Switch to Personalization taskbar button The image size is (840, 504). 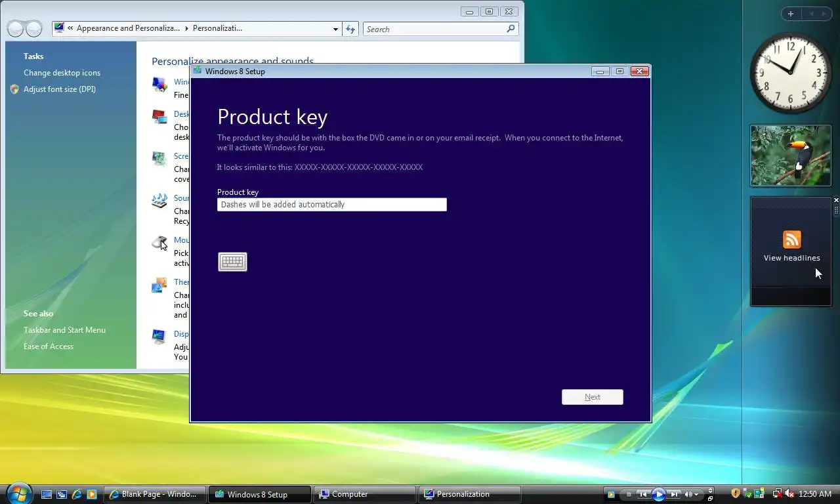click(x=470, y=494)
